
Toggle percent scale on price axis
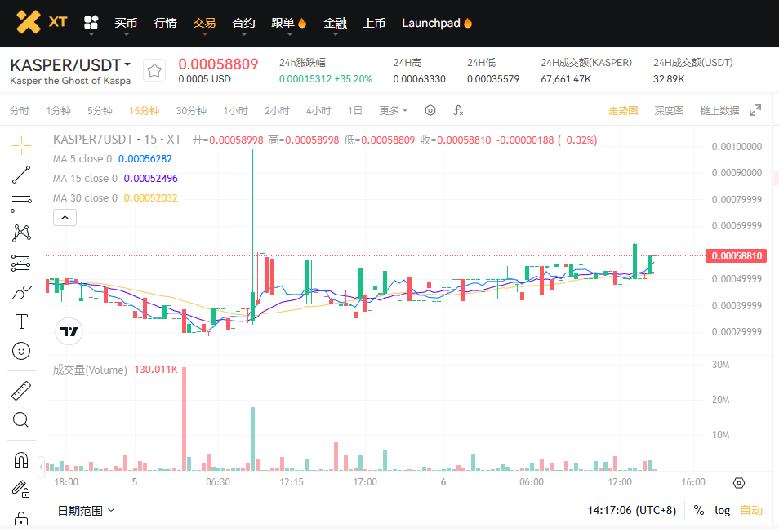point(699,510)
